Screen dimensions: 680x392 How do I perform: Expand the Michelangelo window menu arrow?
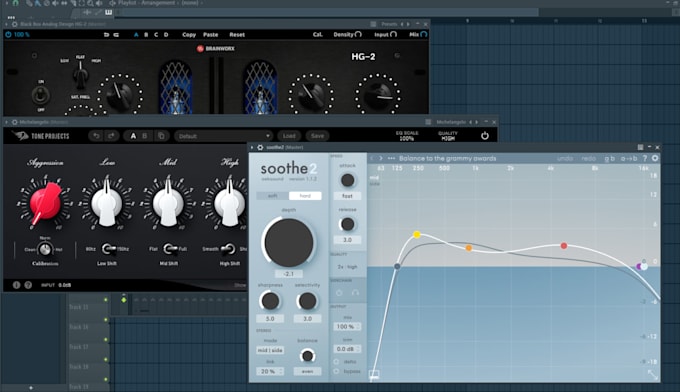coord(7,122)
